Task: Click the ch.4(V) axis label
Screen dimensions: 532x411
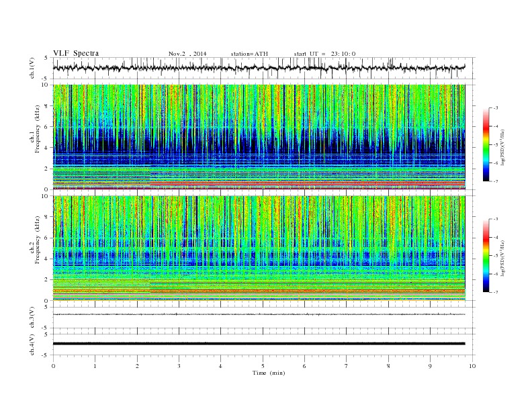Action: click(32, 345)
